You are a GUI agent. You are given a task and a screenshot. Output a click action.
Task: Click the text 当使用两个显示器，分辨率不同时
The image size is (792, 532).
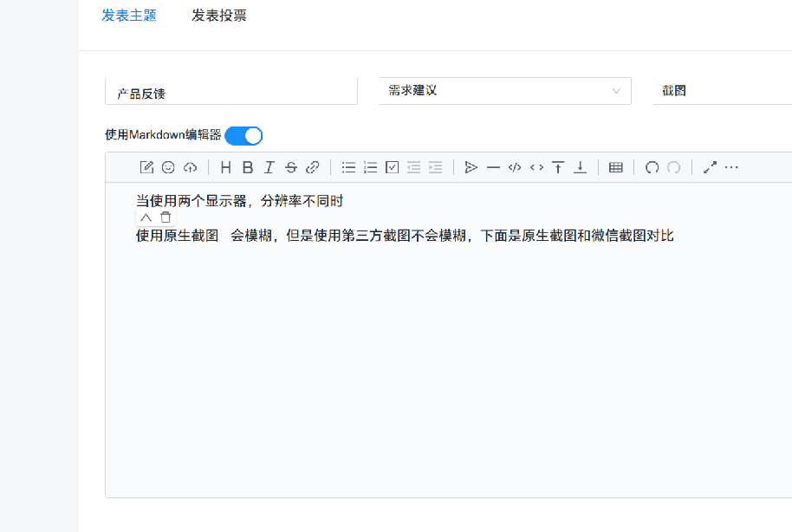point(240,201)
